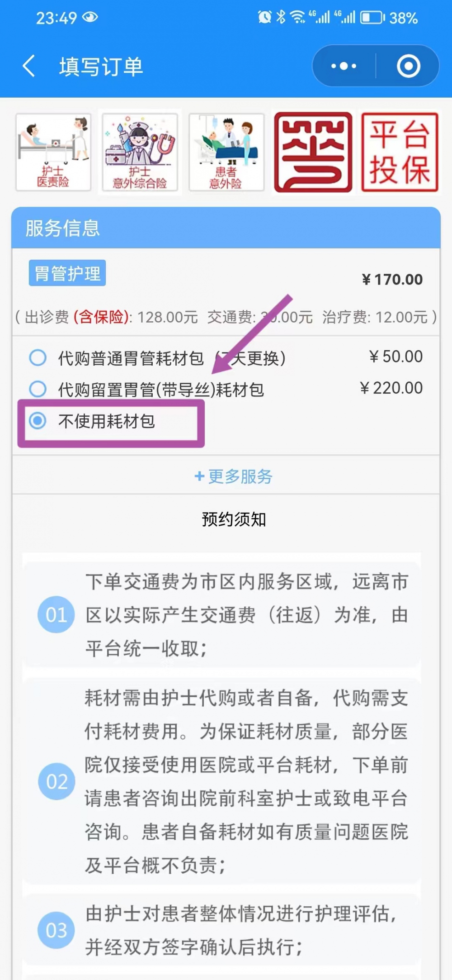Open the mini program three-dots menu

pos(344,67)
